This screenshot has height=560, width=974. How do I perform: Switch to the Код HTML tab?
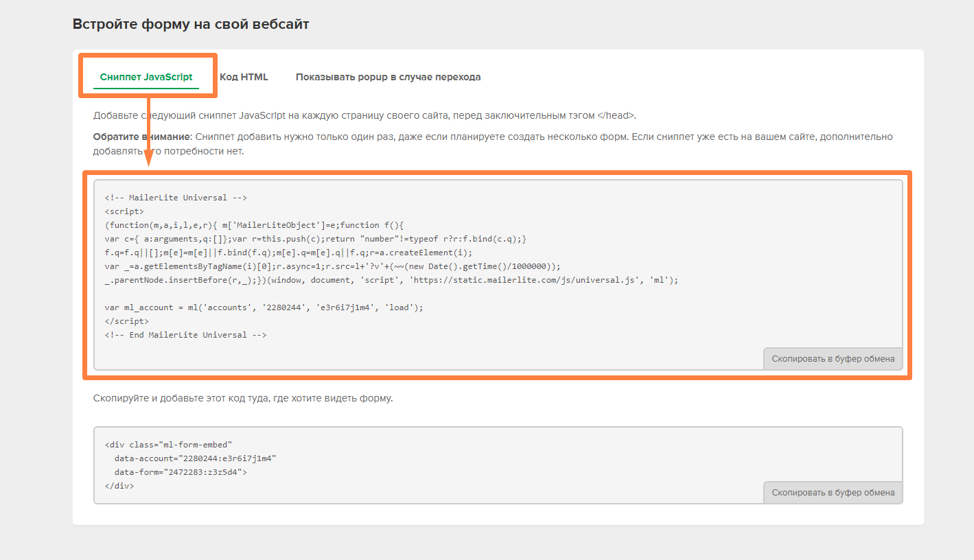[244, 77]
